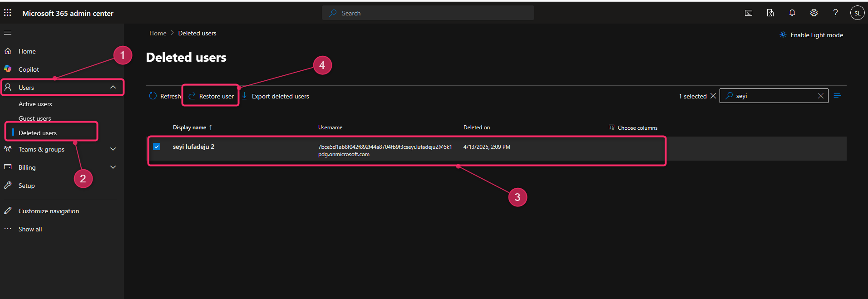Click the Refresh button label
The width and height of the screenshot is (868, 299).
(x=170, y=96)
